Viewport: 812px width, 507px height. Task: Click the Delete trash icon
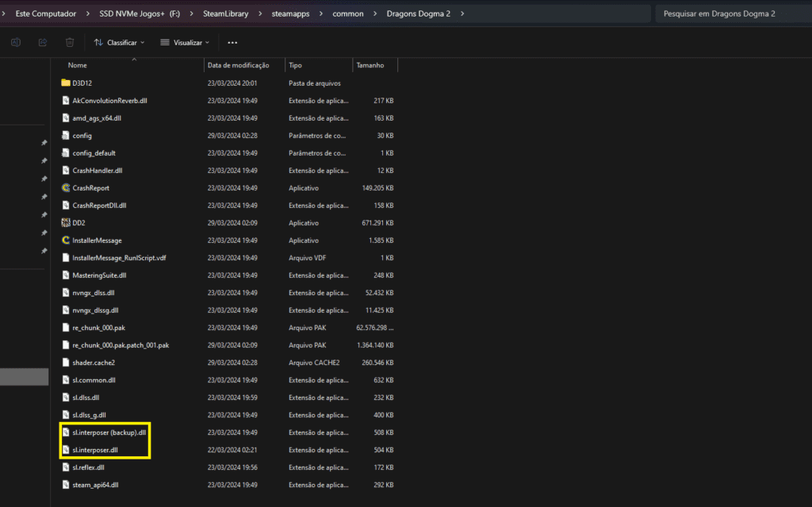tap(70, 43)
